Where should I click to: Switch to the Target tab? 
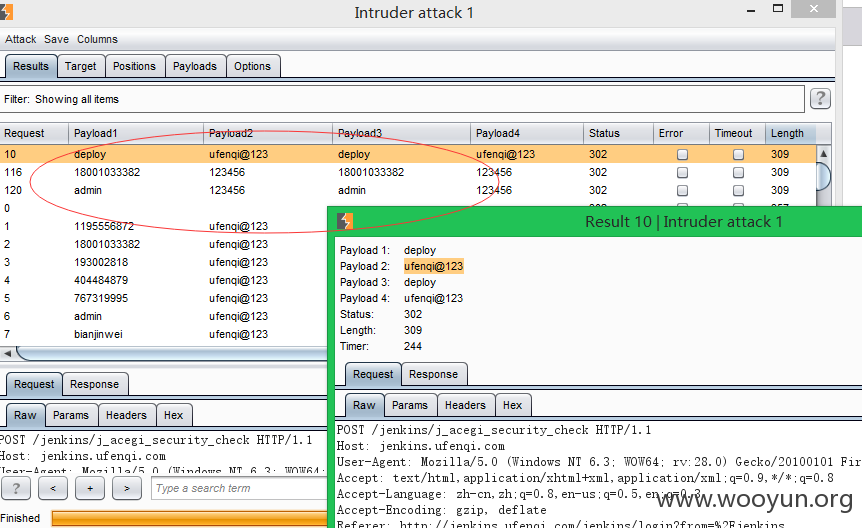pyautogui.click(x=80, y=66)
